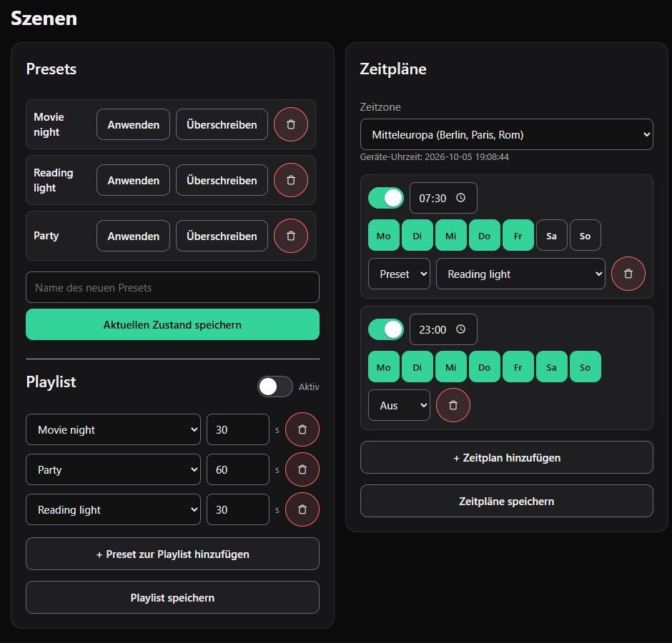Disable the 23:00 schedule switch
The image size is (672, 643).
pos(386,329)
